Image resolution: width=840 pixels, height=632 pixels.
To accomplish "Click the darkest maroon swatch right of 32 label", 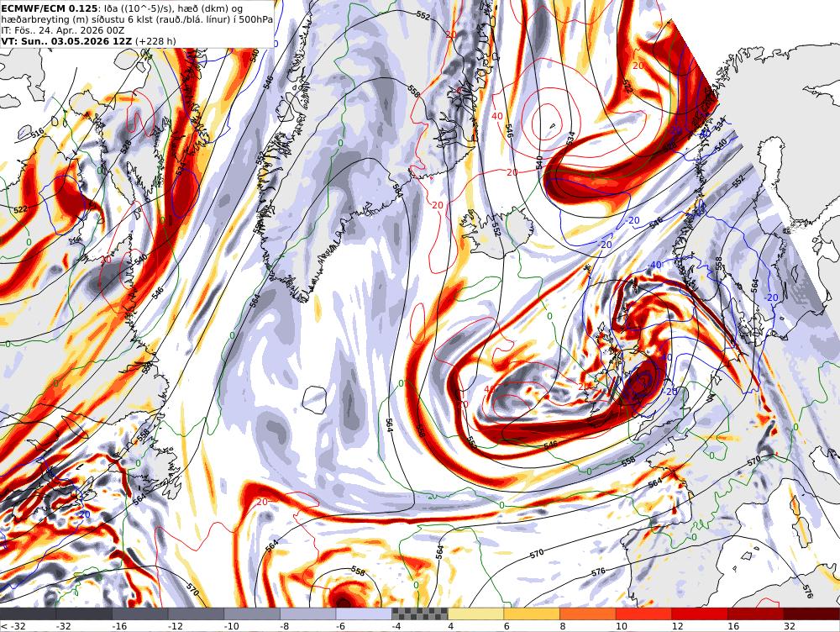I will (811, 614).
